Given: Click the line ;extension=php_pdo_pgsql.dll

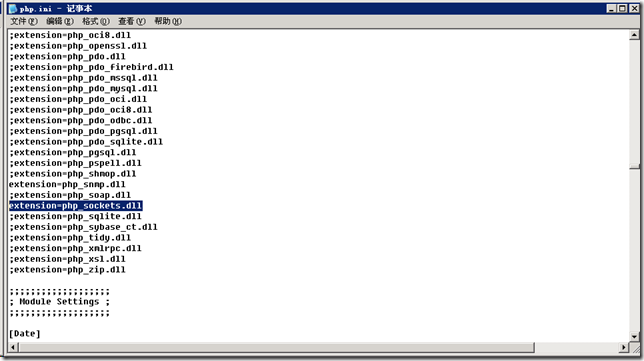Looking at the screenshot, I should (x=83, y=131).
